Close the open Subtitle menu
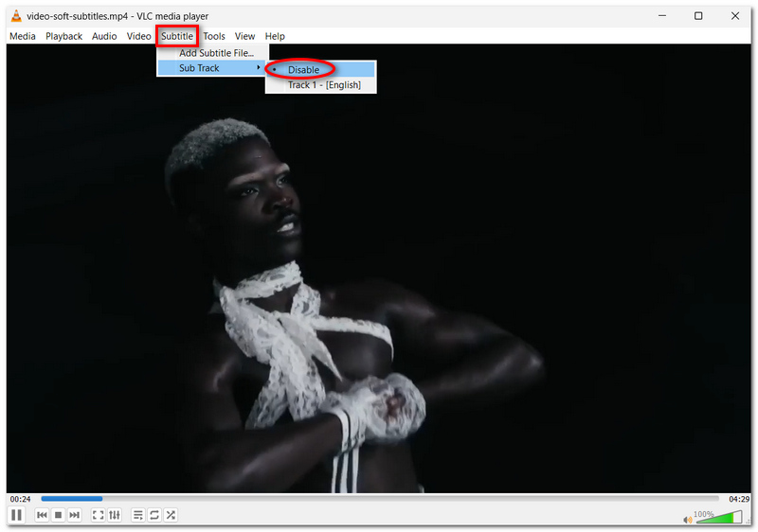Screen dimensions: 758x532 click(177, 36)
